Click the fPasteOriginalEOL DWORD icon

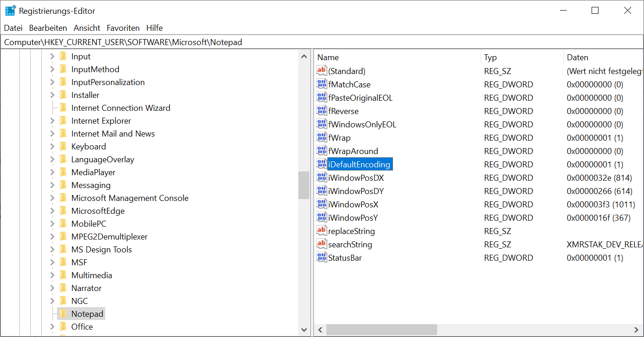pyautogui.click(x=322, y=97)
